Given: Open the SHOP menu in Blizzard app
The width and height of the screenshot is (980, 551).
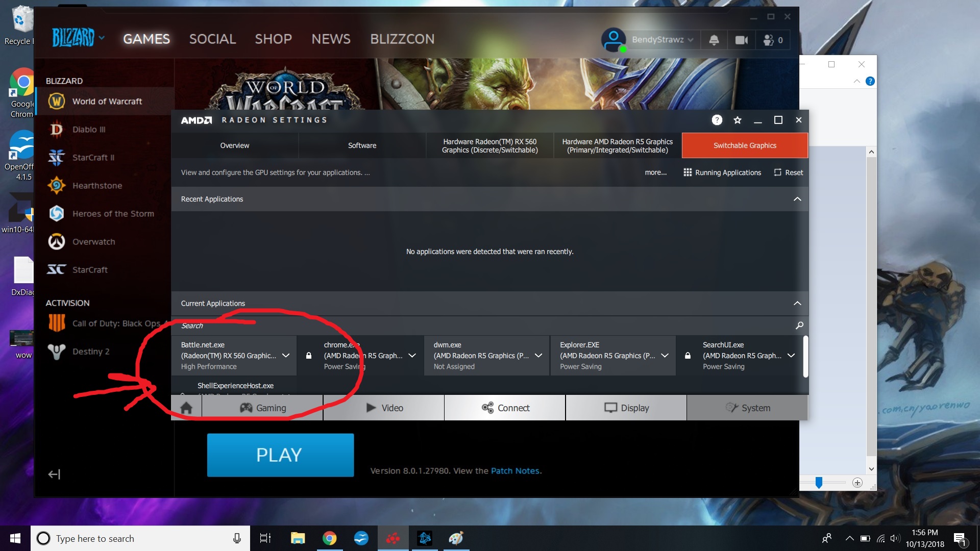Looking at the screenshot, I should point(273,39).
